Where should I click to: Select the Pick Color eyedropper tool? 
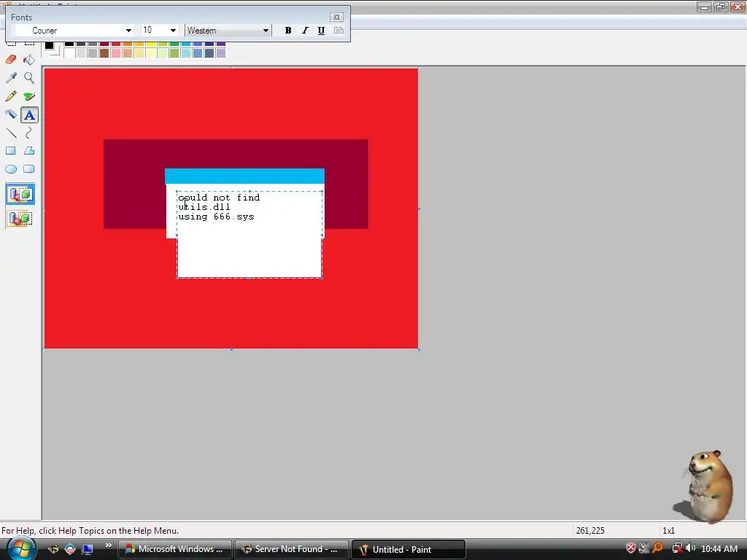11,77
